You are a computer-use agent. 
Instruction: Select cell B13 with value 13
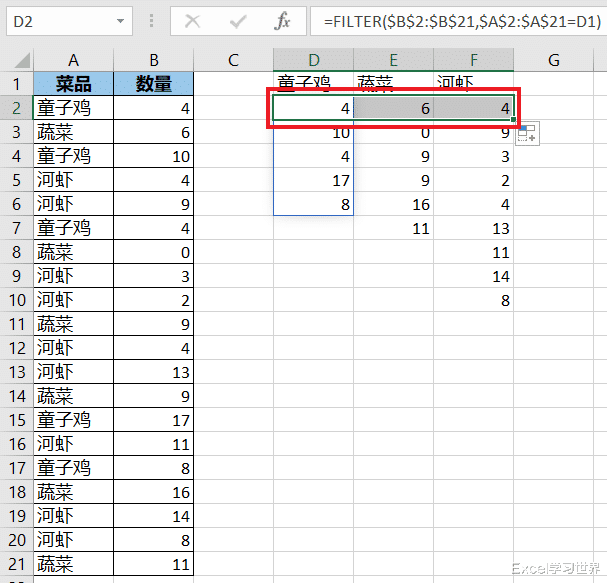(x=154, y=372)
